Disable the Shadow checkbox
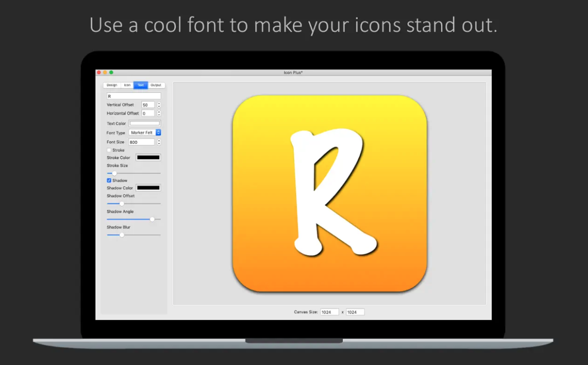 click(109, 181)
